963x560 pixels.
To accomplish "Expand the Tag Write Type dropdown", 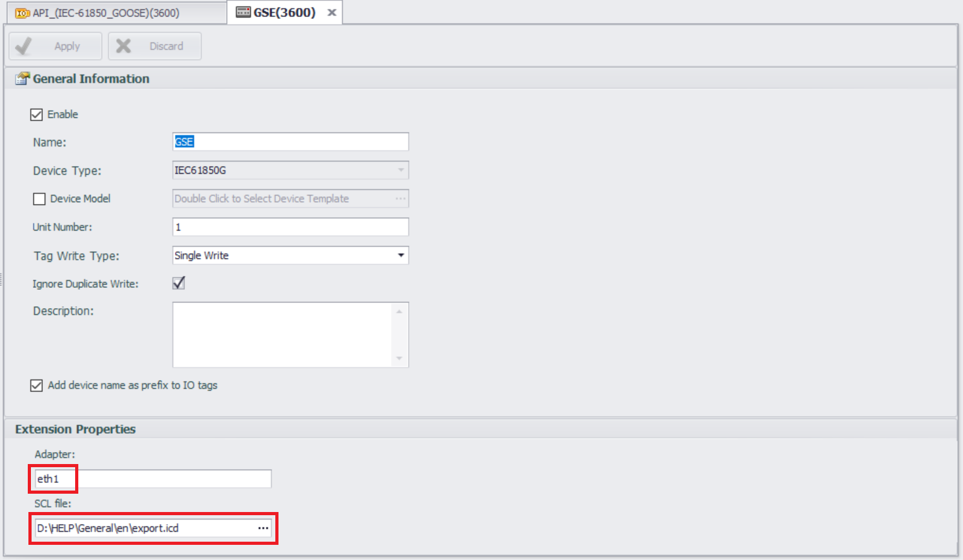I will [x=400, y=255].
